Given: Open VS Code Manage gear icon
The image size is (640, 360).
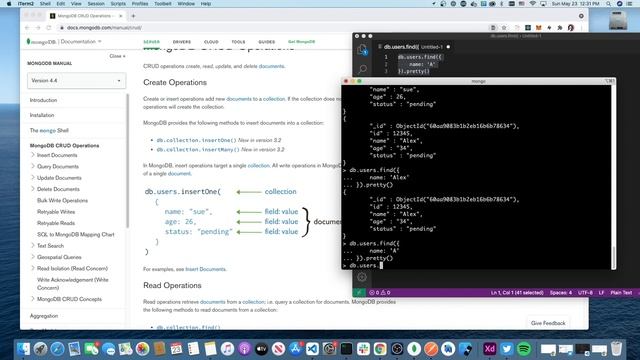Looking at the screenshot, I should click(x=362, y=277).
